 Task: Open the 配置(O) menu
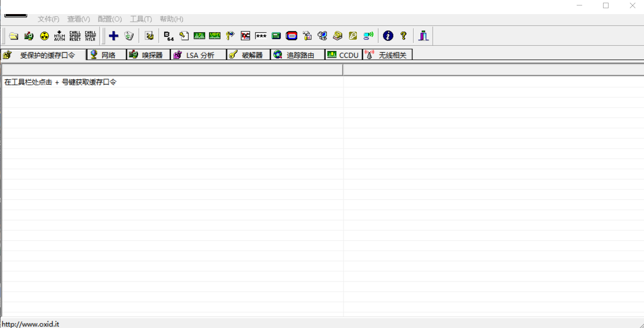coord(110,19)
